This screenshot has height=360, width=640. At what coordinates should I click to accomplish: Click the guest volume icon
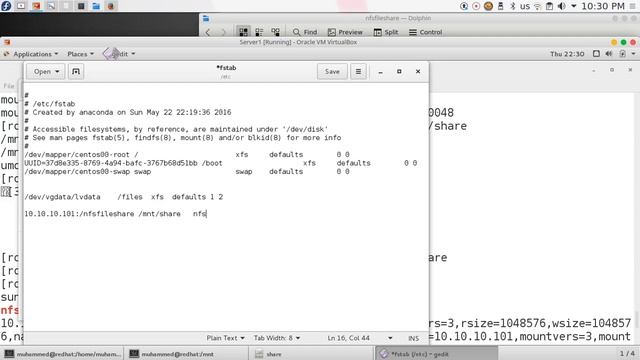click(x=609, y=54)
